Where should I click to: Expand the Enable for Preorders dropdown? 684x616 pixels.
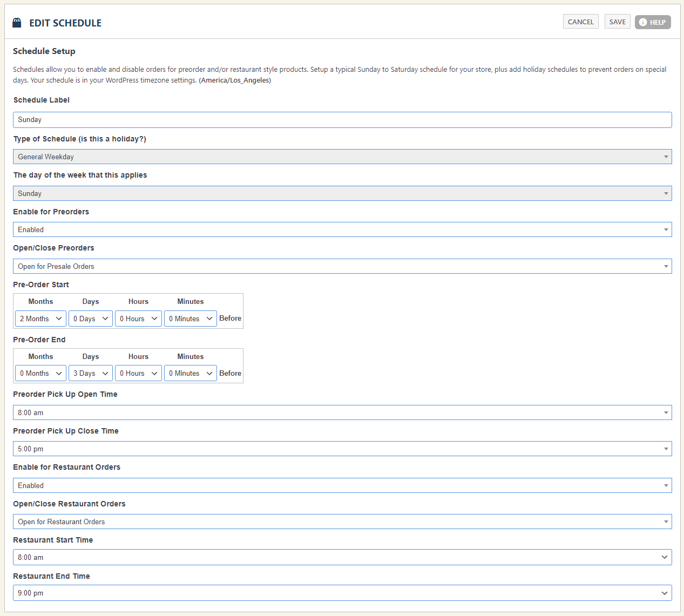(342, 229)
